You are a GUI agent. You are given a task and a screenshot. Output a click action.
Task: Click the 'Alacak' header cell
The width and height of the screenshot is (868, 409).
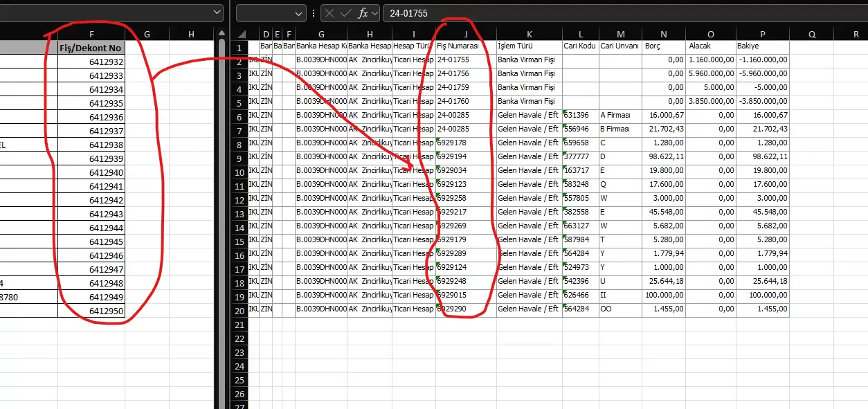pos(711,46)
